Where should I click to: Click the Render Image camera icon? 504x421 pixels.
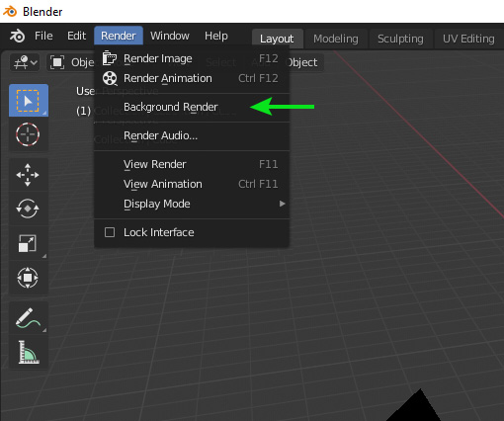(x=110, y=58)
